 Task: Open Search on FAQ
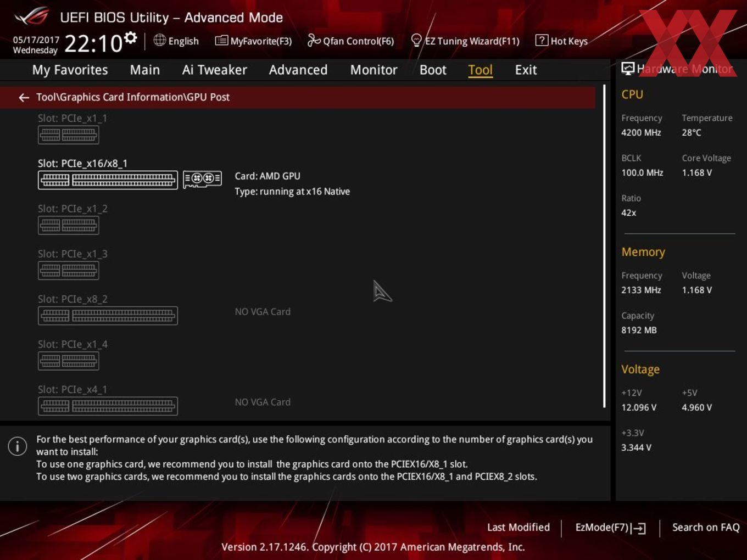point(706,527)
